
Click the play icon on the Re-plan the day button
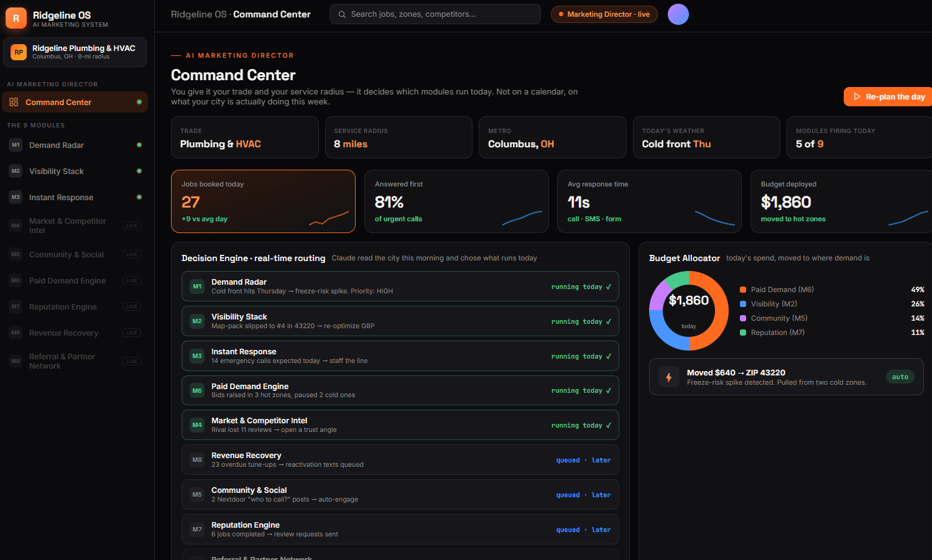tap(857, 96)
